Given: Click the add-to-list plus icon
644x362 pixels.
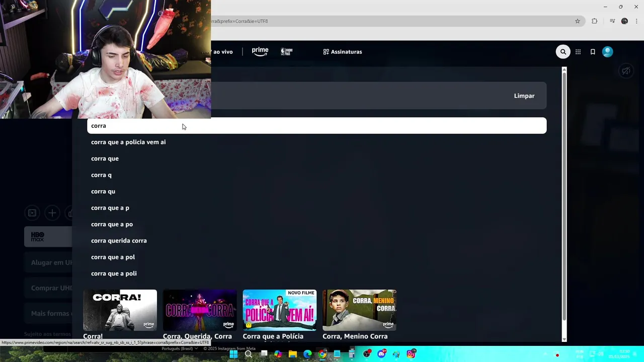Looking at the screenshot, I should (52, 213).
